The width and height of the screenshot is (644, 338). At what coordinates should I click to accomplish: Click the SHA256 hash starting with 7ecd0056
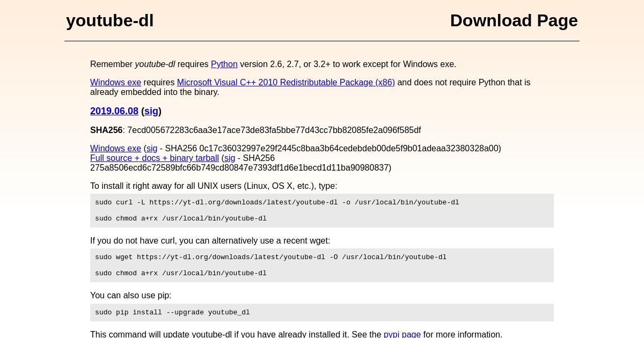coord(274,130)
